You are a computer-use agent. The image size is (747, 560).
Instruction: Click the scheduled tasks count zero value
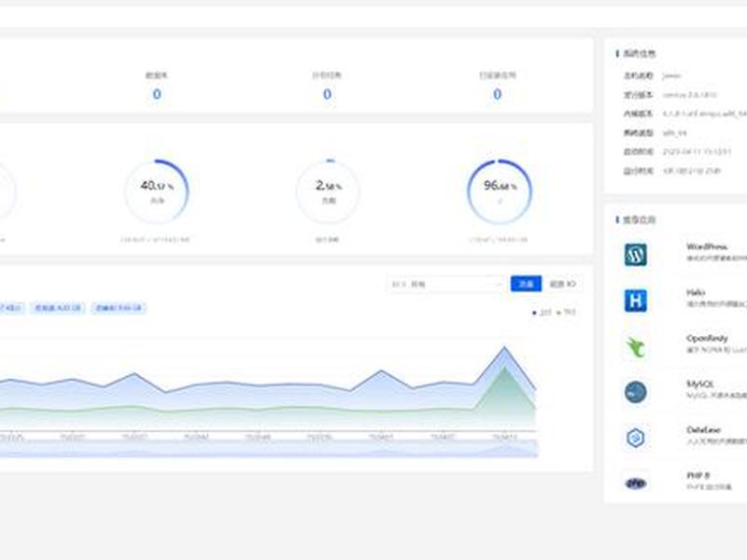(327, 94)
